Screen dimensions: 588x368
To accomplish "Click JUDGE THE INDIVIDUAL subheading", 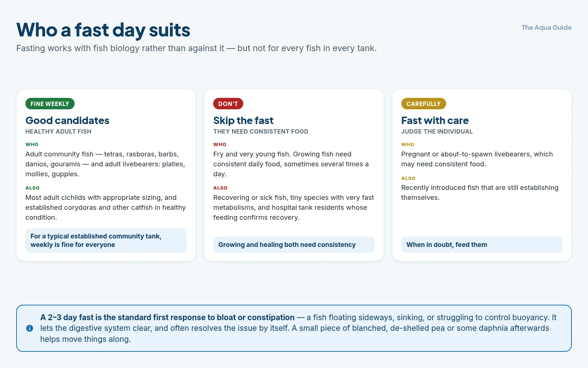I will [437, 131].
